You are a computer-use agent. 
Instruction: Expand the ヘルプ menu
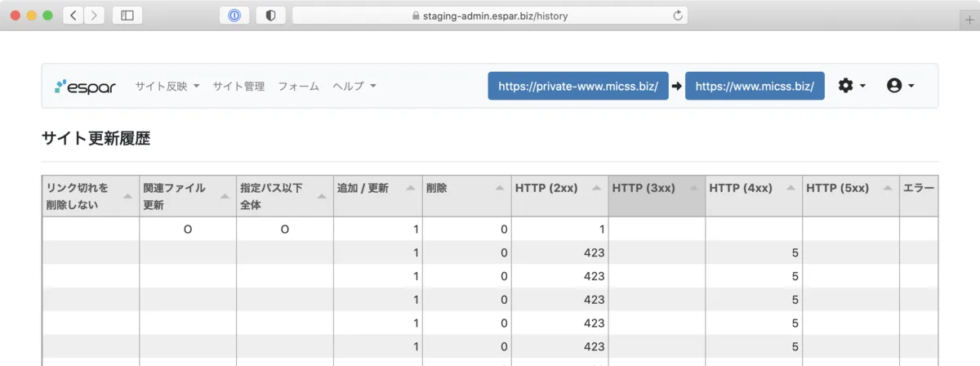pos(354,86)
